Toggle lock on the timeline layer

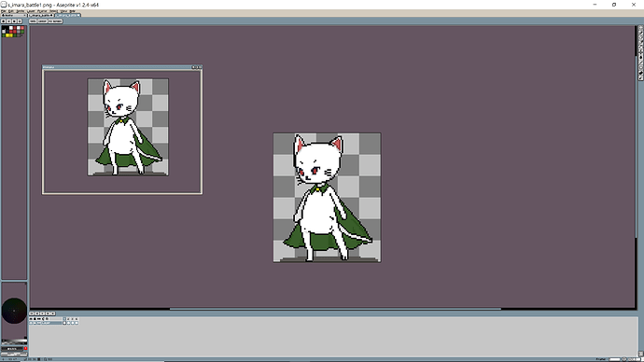(35, 323)
